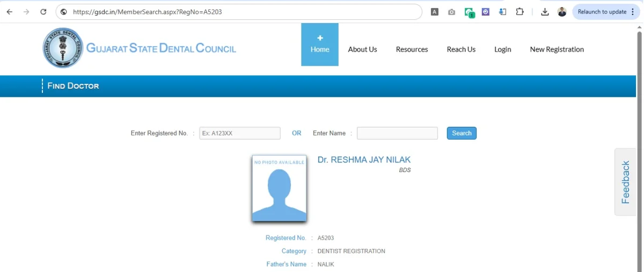Open the green badge extension icon
Image resolution: width=644 pixels, height=272 pixels.
click(470, 12)
